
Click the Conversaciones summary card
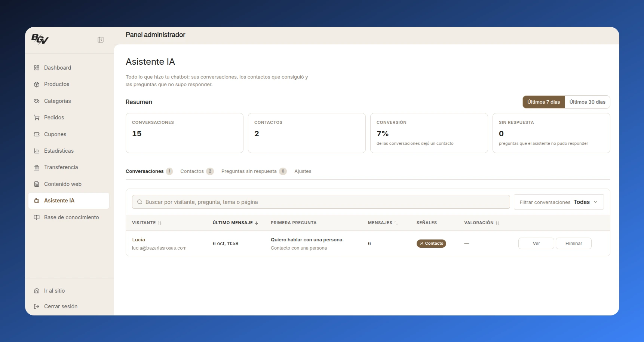coord(184,133)
